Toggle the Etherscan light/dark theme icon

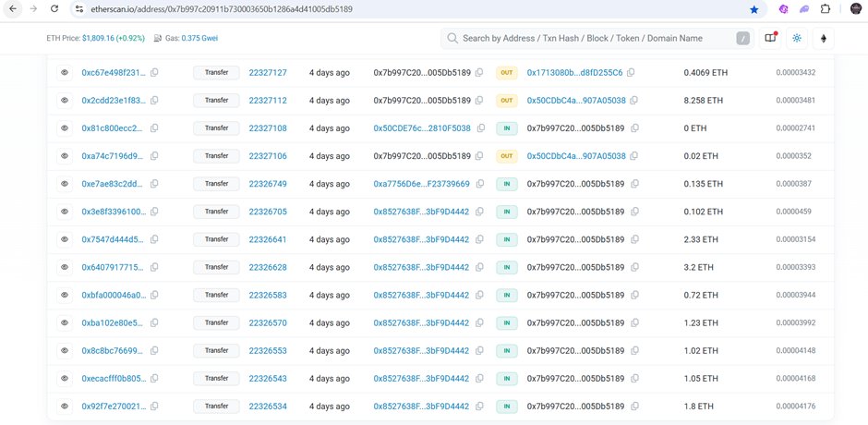[797, 38]
